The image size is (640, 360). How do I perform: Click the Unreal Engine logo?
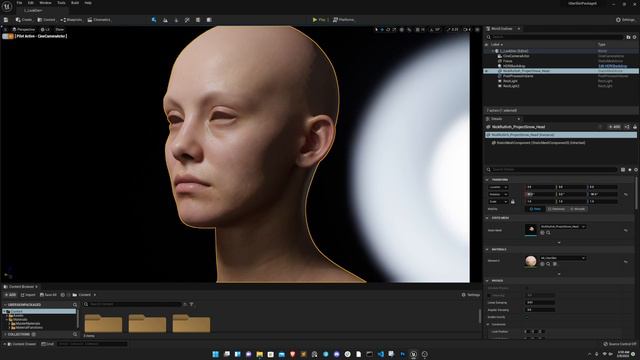coord(7,6)
